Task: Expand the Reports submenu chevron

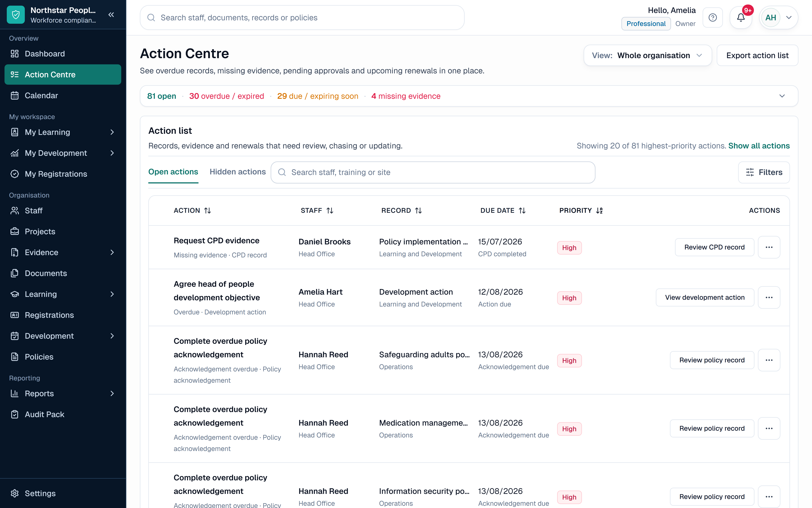Action: pos(112,393)
